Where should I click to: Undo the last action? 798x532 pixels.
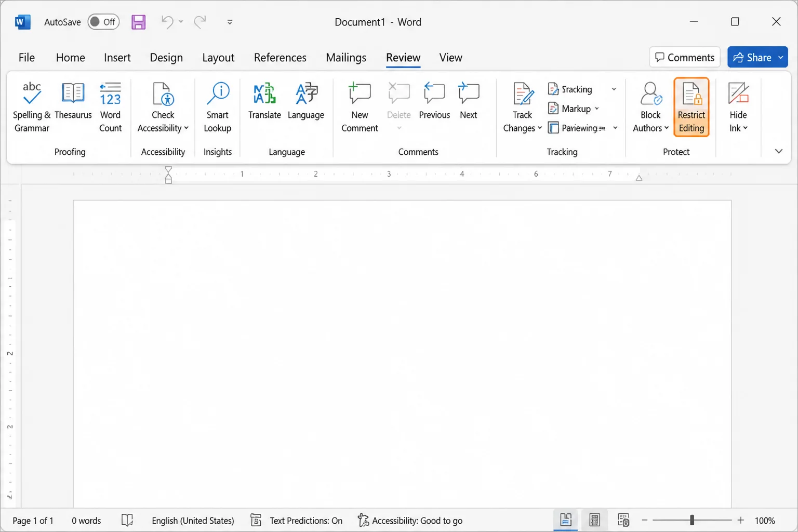(167, 22)
